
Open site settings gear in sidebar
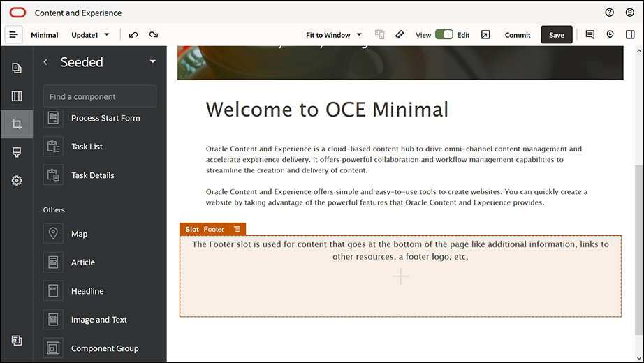point(17,181)
